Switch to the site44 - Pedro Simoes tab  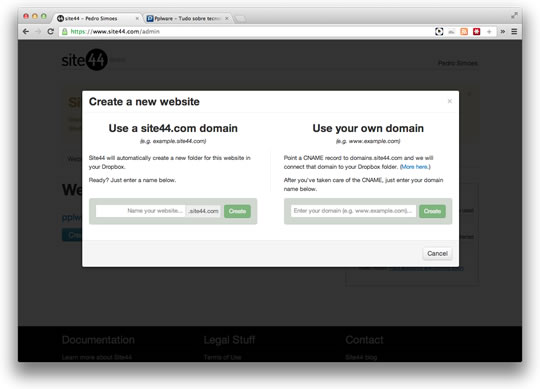[x=98, y=18]
